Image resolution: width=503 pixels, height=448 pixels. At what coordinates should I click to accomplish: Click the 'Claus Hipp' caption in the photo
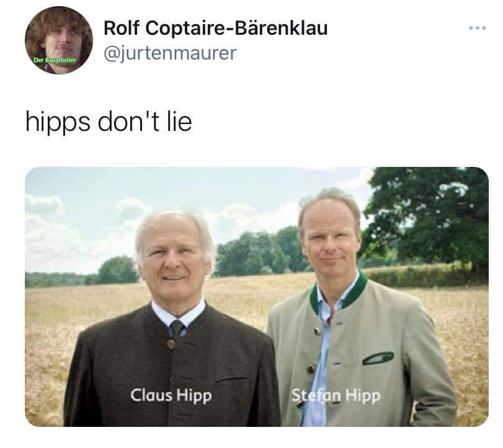coord(171,395)
